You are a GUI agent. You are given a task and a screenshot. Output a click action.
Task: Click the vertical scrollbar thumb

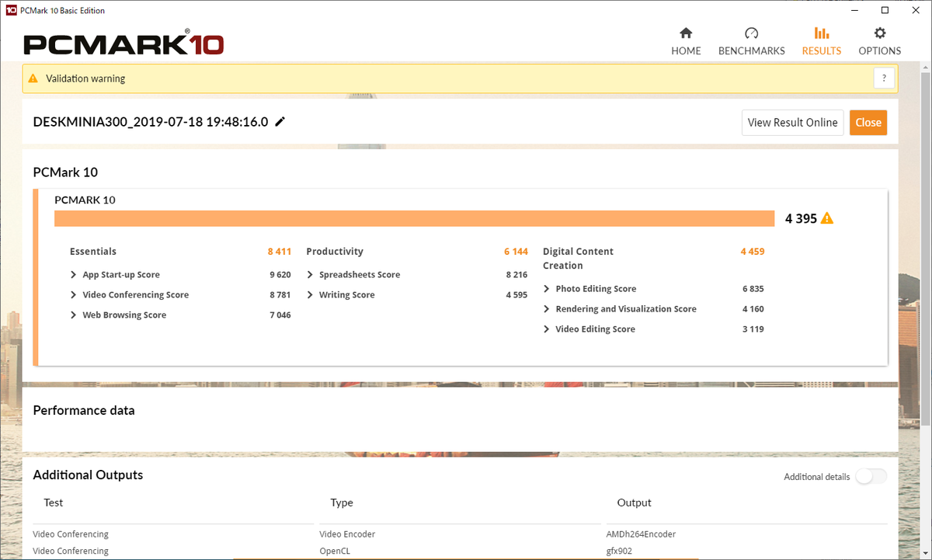tap(925, 249)
